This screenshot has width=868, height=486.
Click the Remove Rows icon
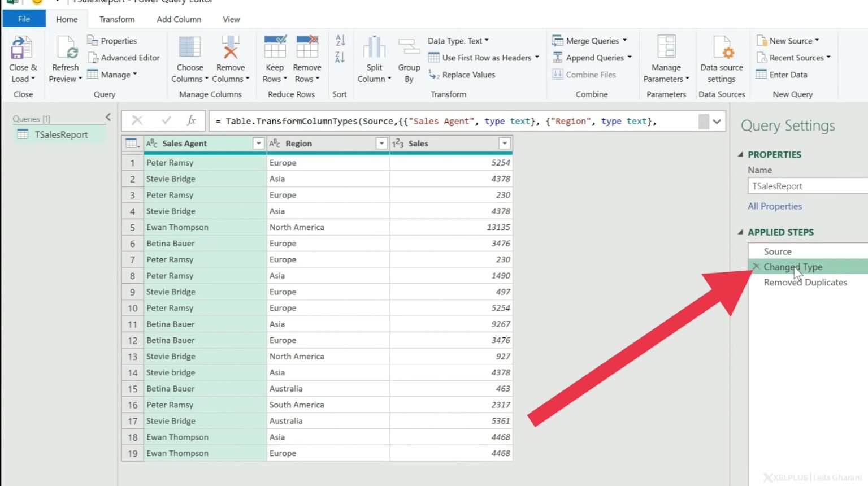pos(307,47)
